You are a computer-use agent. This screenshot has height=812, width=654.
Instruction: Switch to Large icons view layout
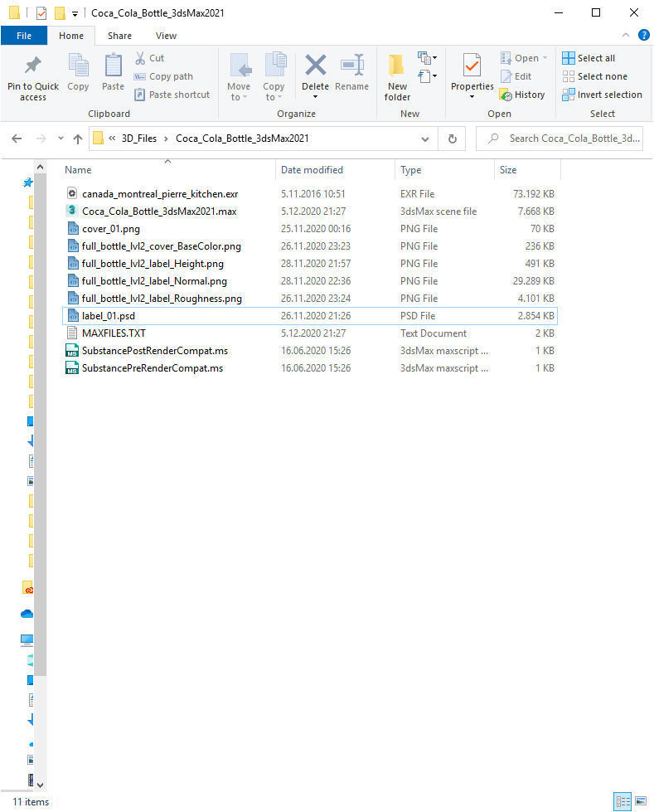point(641,802)
